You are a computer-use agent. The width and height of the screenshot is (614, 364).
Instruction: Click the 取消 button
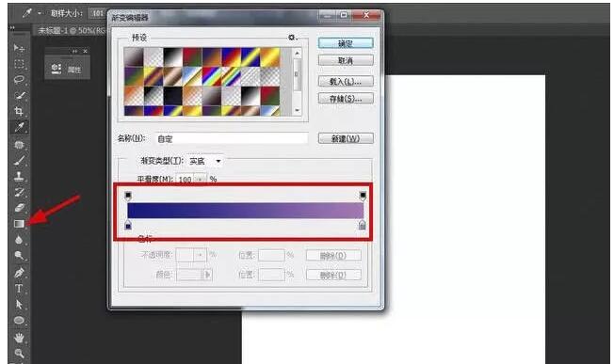click(346, 60)
